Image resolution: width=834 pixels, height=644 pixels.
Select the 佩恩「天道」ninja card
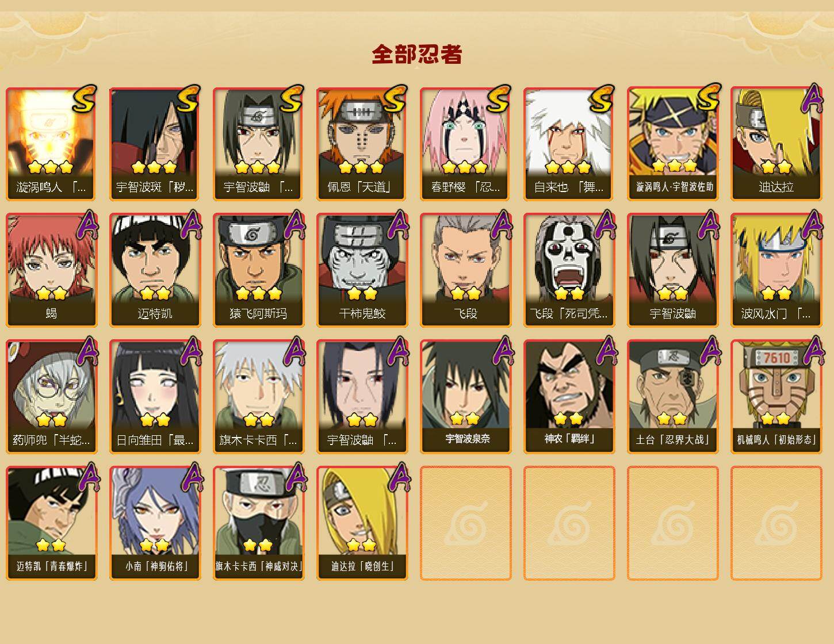tap(362, 144)
